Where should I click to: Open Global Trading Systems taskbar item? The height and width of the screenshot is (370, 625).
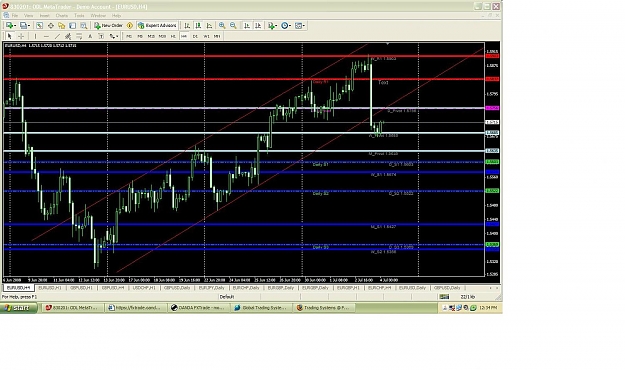(x=261, y=308)
